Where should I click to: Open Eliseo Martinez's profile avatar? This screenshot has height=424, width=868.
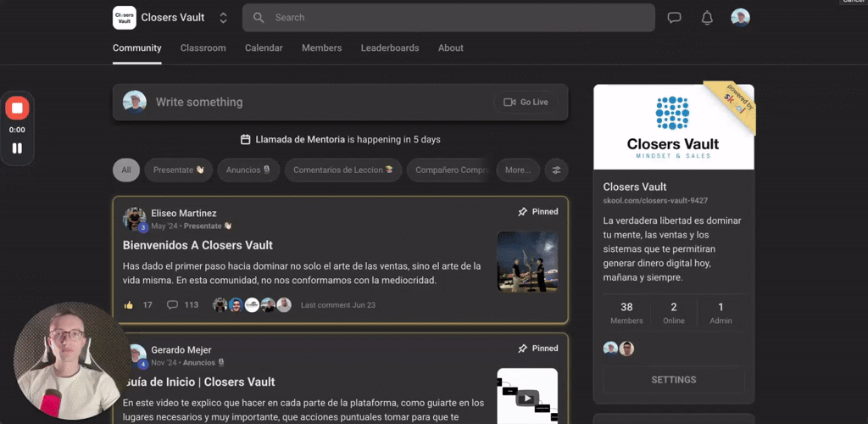pos(135,219)
